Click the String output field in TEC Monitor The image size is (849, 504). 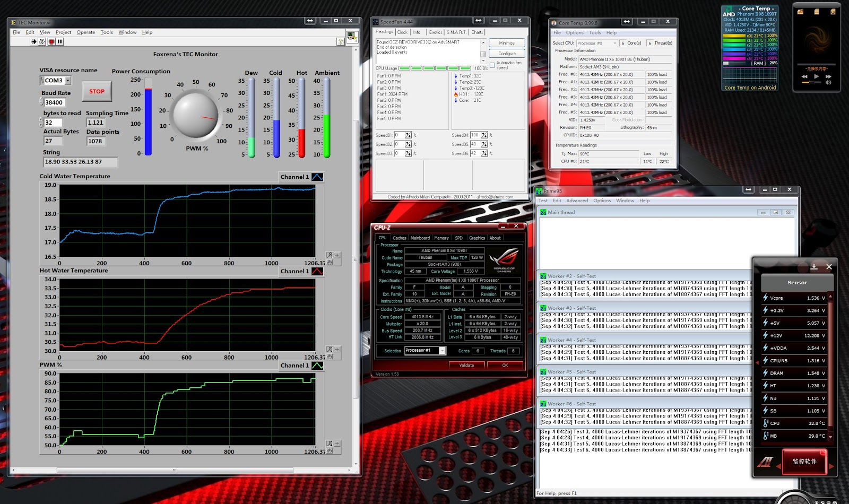pyautogui.click(x=80, y=162)
